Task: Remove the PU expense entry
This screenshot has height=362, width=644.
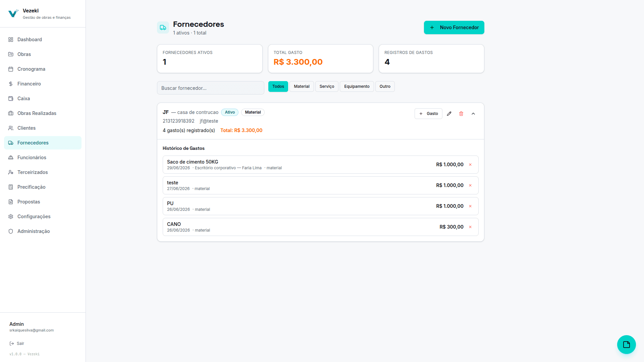Action: click(470, 206)
